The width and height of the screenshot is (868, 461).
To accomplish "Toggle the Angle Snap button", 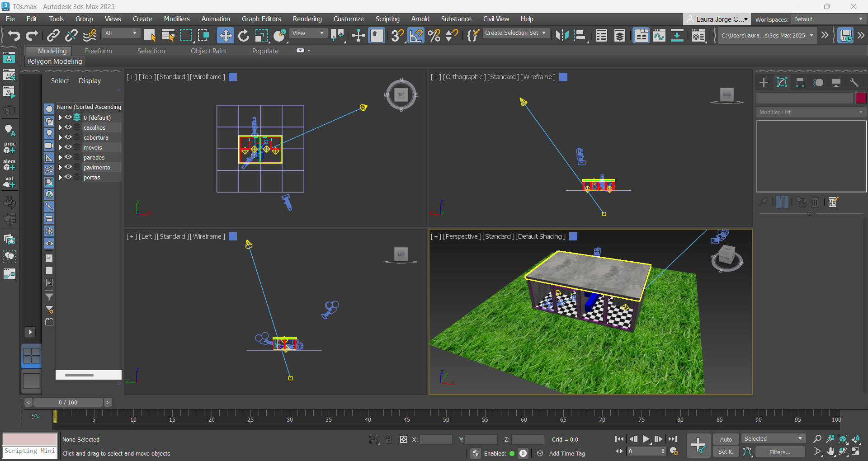I will click(416, 35).
